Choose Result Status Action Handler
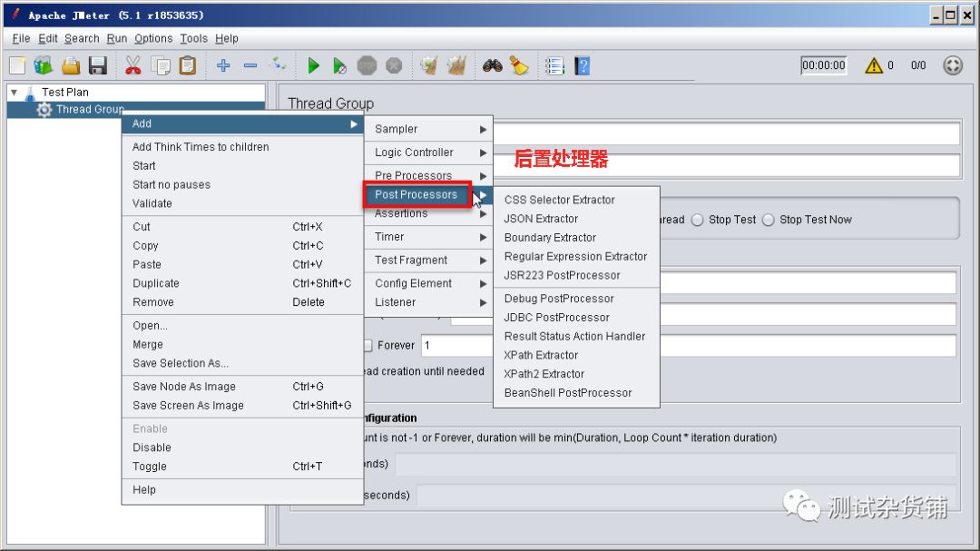 (x=576, y=336)
